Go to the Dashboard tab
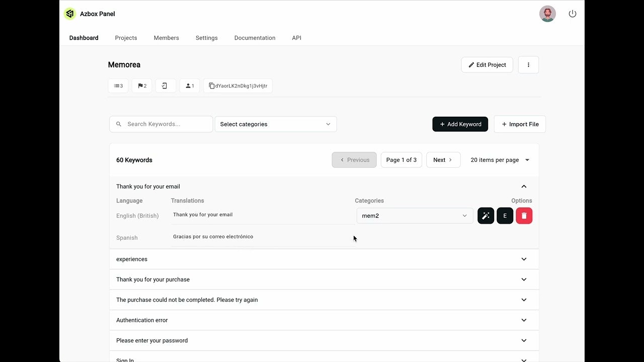The width and height of the screenshot is (644, 362). [84, 38]
